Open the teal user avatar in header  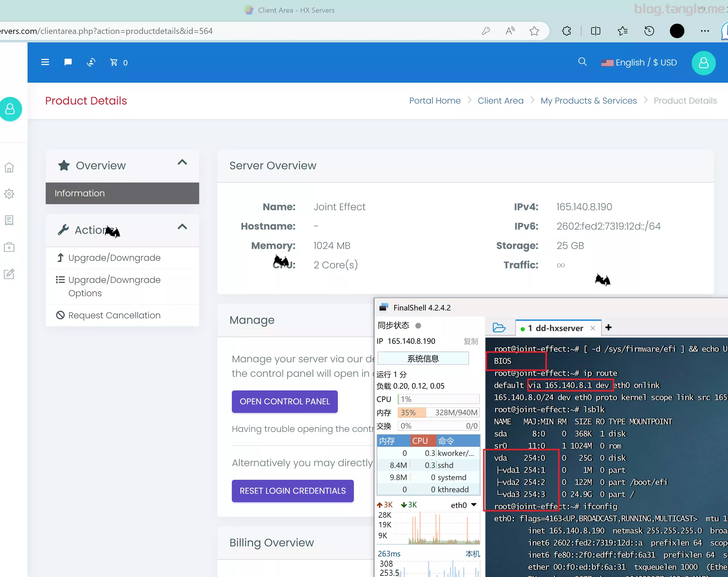click(703, 63)
